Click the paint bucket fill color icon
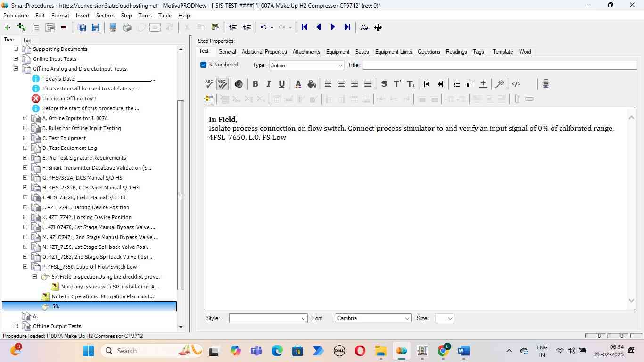This screenshot has height=362, width=644. [311, 84]
